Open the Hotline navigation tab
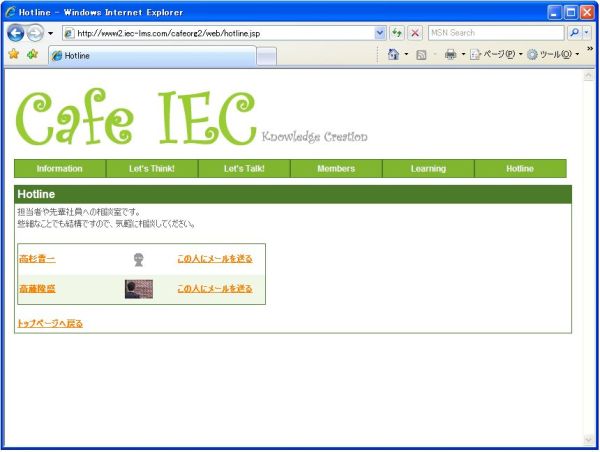The image size is (600, 452). (x=520, y=169)
